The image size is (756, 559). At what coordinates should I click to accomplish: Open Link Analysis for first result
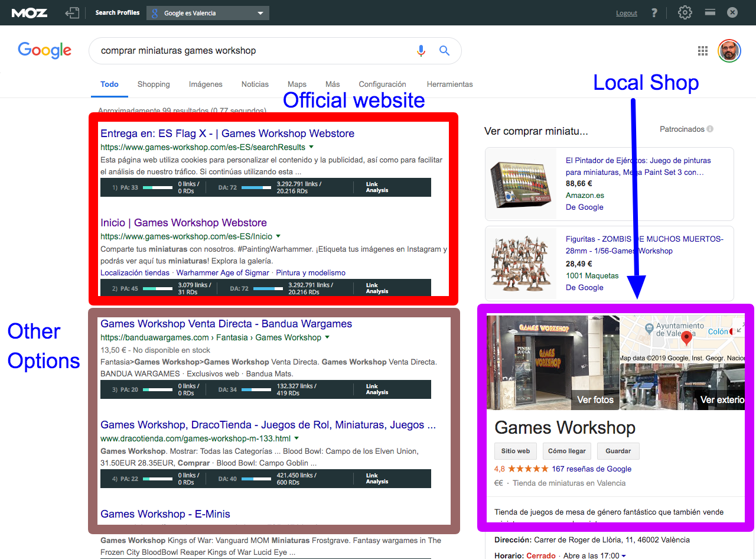pyautogui.click(x=377, y=187)
